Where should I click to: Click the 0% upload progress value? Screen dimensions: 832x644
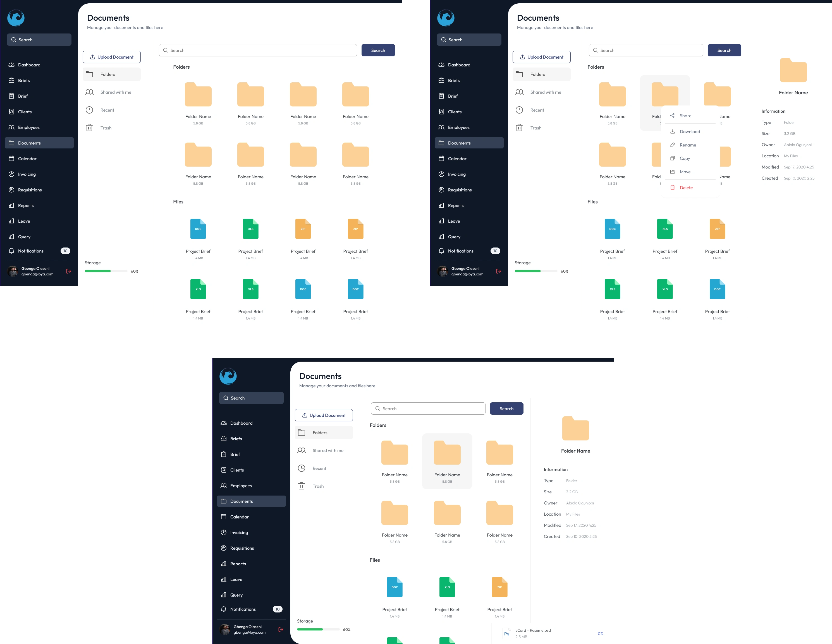pyautogui.click(x=600, y=634)
